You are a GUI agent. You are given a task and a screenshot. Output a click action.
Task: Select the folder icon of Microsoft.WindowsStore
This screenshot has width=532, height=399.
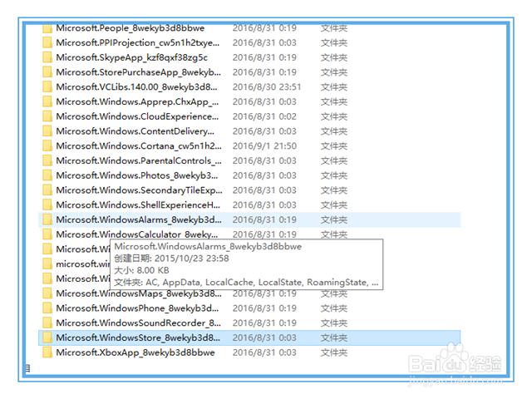pyautogui.click(x=47, y=337)
